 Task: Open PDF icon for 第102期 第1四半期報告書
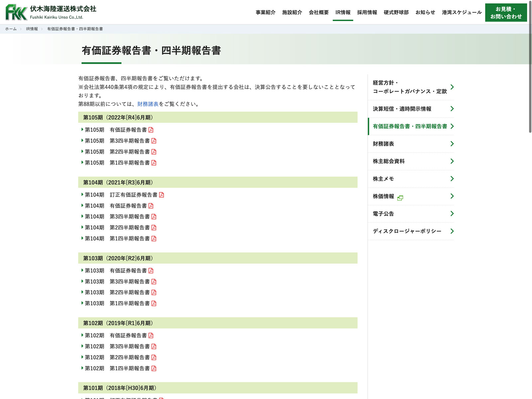pos(154,368)
